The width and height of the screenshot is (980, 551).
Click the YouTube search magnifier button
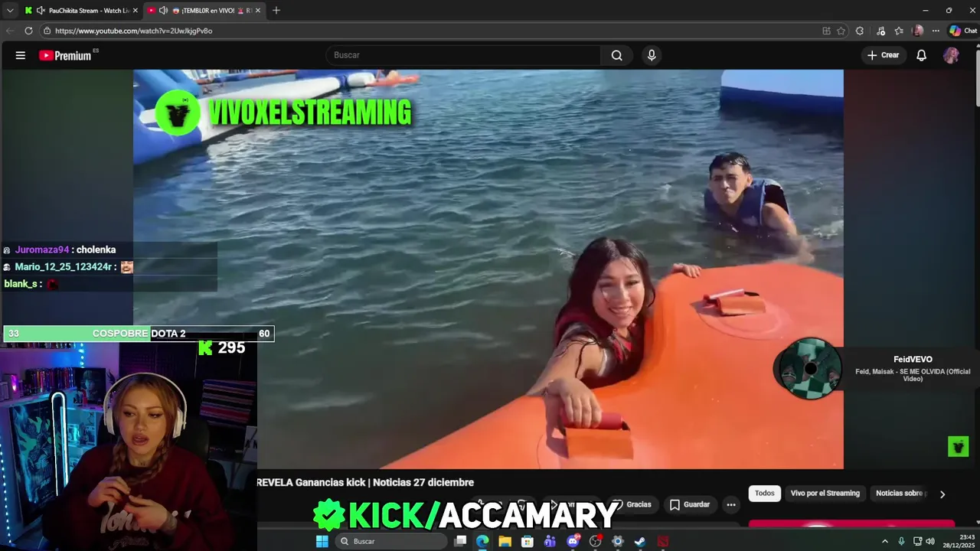click(616, 55)
